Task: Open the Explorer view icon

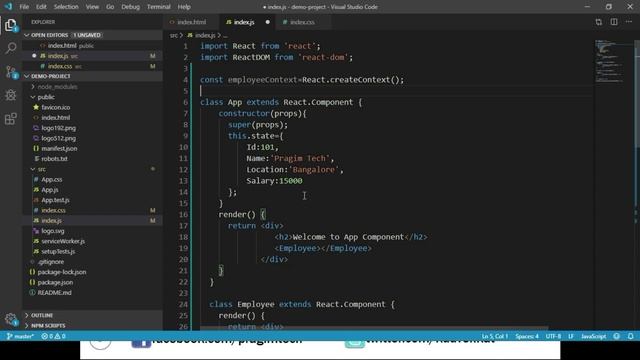Action: click(11, 25)
